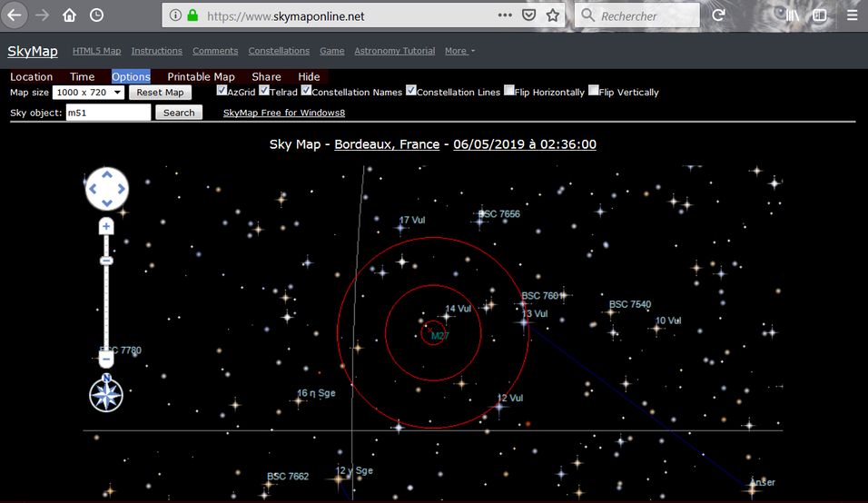The width and height of the screenshot is (868, 503).
Task: Switch to the Location tab
Action: 32,77
